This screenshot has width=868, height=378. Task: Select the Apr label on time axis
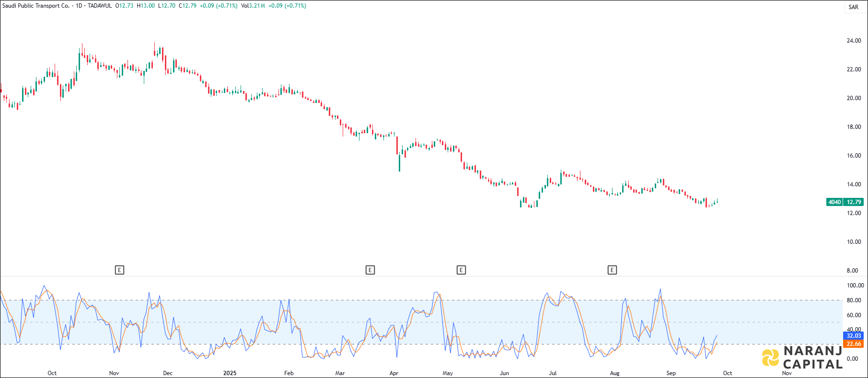coord(394,373)
